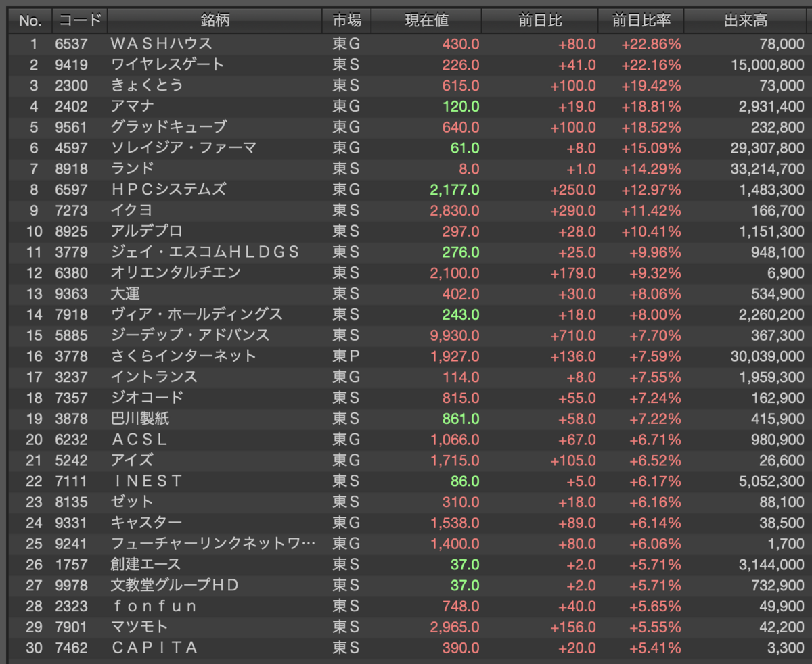Screen dimensions: 812x664
Task: Click the +22.86% change rate
Action: coord(651,44)
